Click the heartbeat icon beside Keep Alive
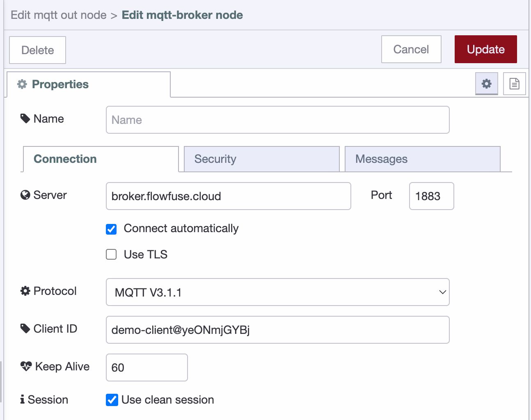This screenshot has height=420, width=531. point(26,366)
